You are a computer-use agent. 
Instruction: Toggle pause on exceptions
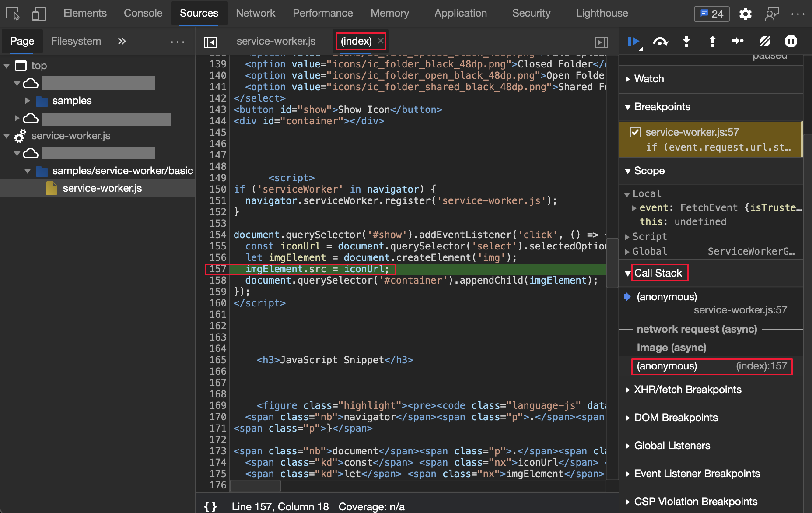pos(791,41)
